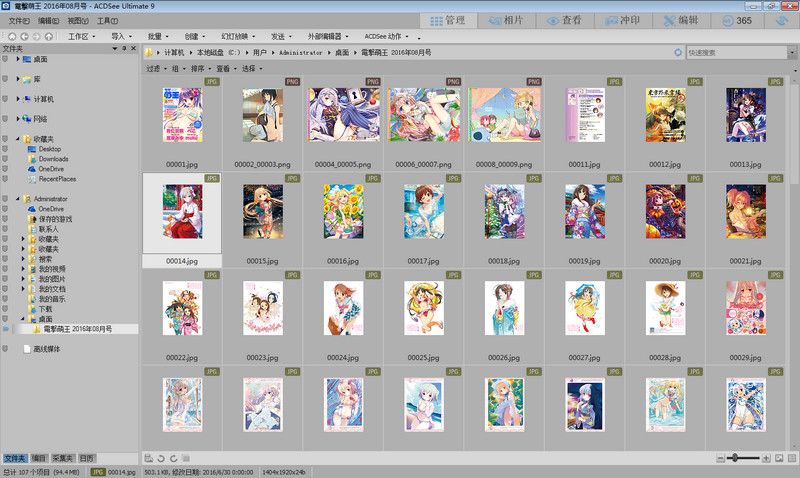Expand the 计算机 tree node
800x478 pixels.
pos(18,99)
